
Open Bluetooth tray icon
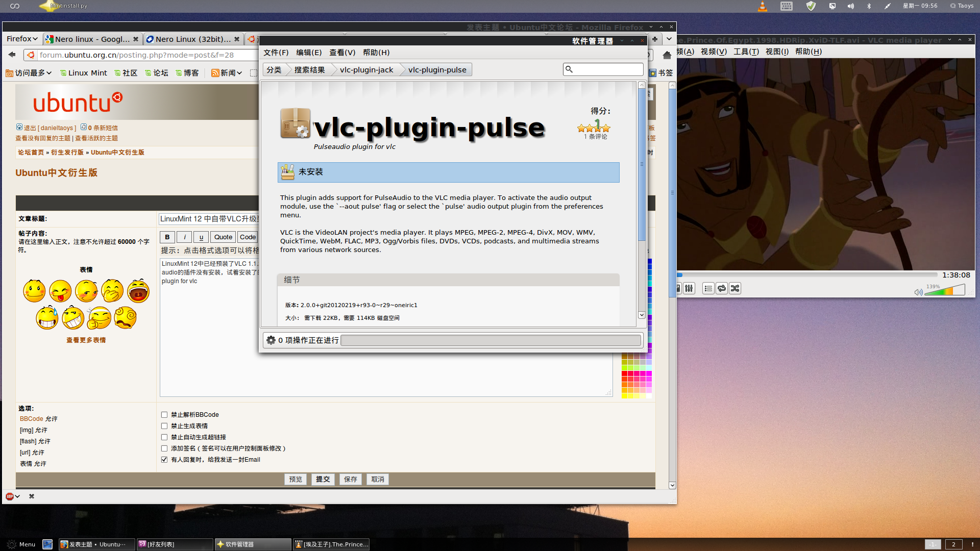[x=869, y=6]
